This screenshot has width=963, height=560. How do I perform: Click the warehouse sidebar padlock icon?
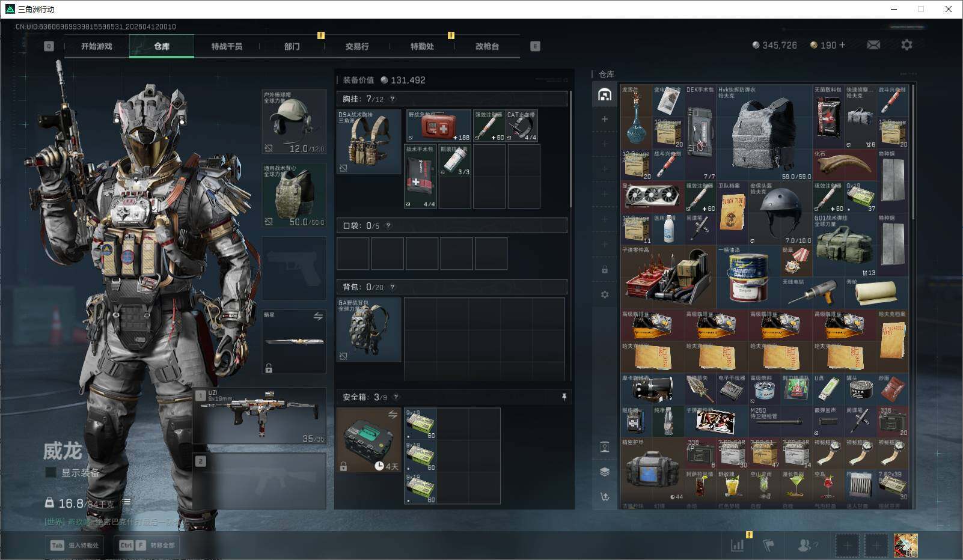pyautogui.click(x=605, y=270)
